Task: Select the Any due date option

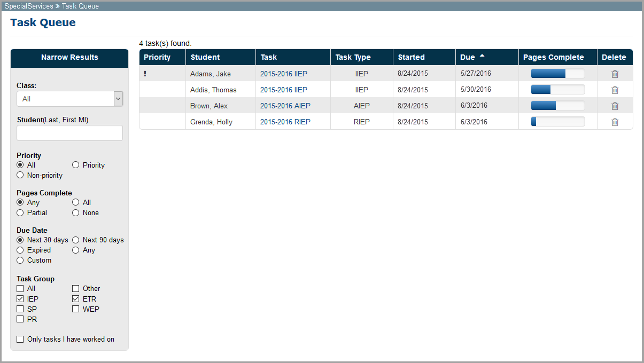Action: click(76, 250)
